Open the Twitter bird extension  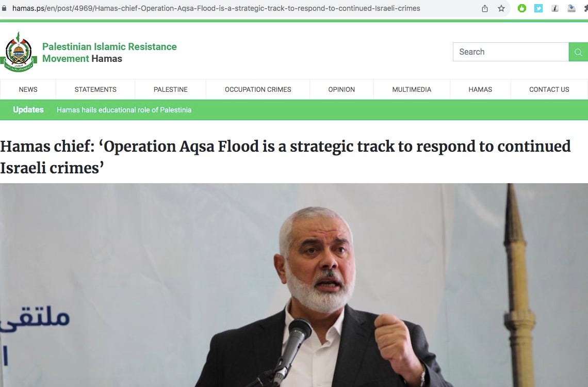pyautogui.click(x=538, y=8)
